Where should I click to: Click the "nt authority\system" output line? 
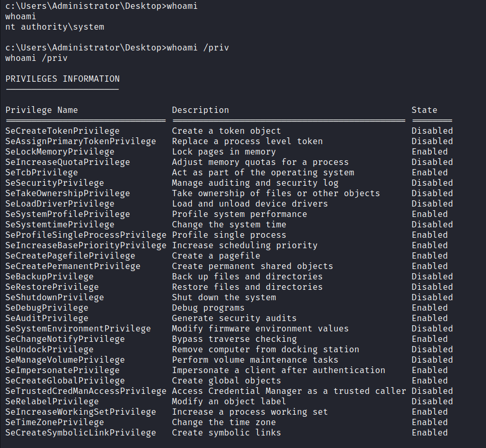point(55,27)
